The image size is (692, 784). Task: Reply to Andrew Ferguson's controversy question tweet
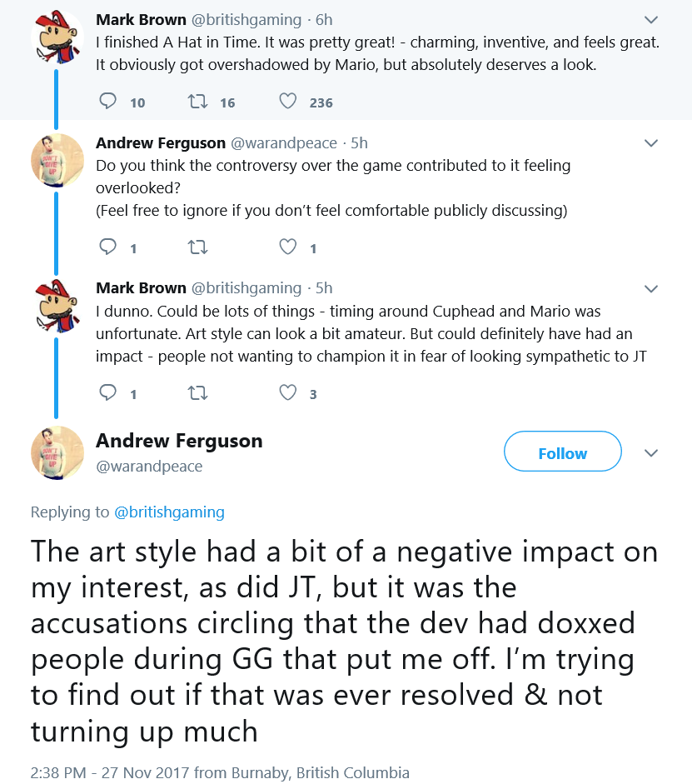(108, 247)
